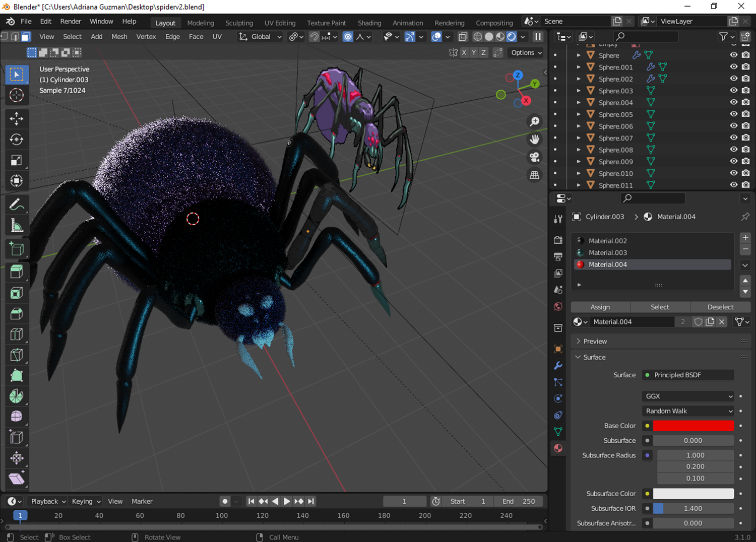This screenshot has width=756, height=542.
Task: Toggle snapping magnet button
Action: (x=314, y=37)
